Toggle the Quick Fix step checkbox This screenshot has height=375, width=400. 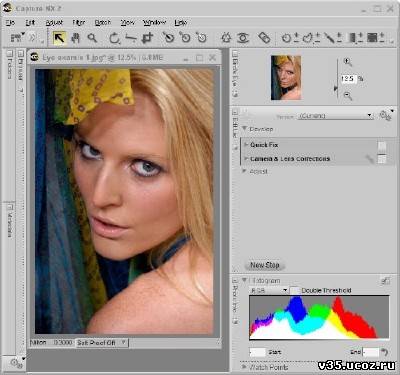click(x=382, y=146)
